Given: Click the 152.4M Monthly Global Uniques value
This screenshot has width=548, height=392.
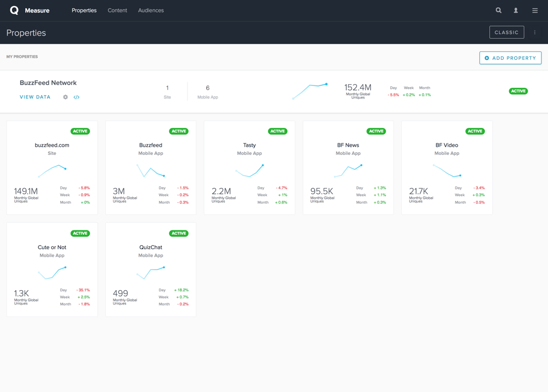Looking at the screenshot, I should tap(358, 87).
